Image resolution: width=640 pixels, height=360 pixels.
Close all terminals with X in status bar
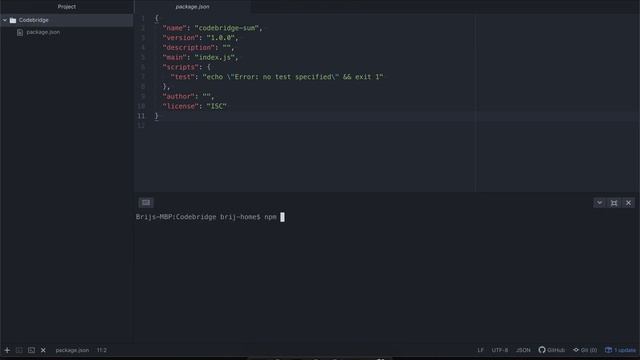pyautogui.click(x=43, y=350)
